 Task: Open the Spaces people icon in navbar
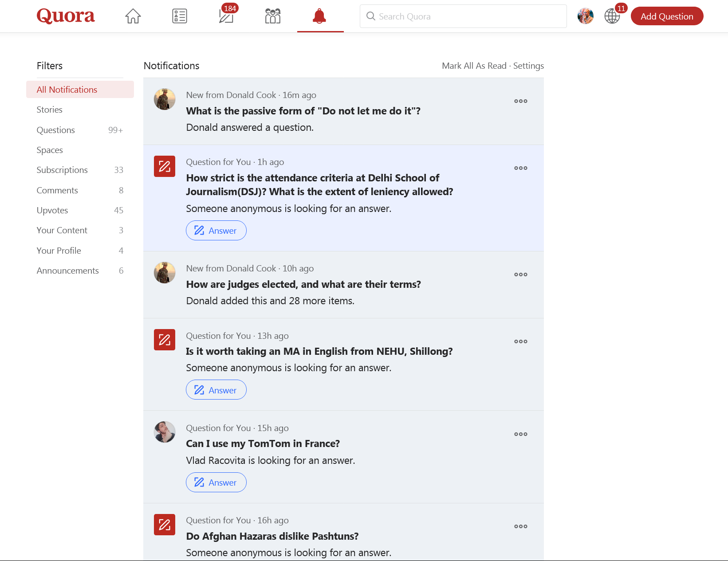click(x=273, y=16)
